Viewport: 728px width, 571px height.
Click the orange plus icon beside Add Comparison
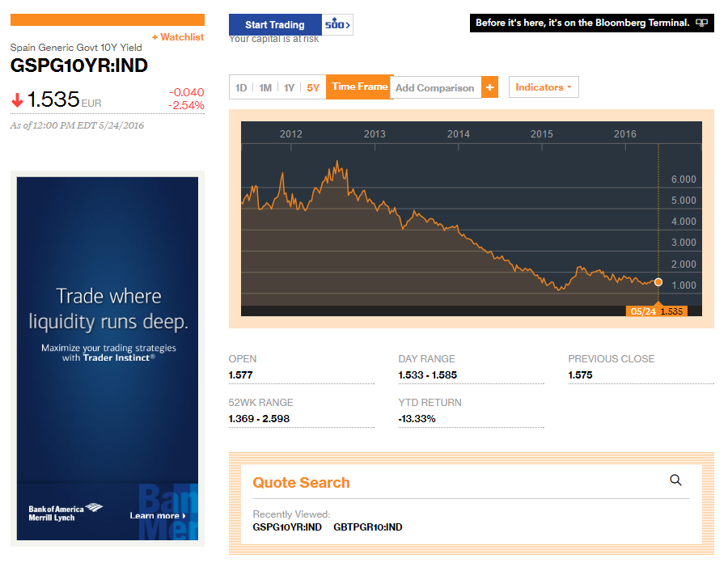pyautogui.click(x=489, y=87)
